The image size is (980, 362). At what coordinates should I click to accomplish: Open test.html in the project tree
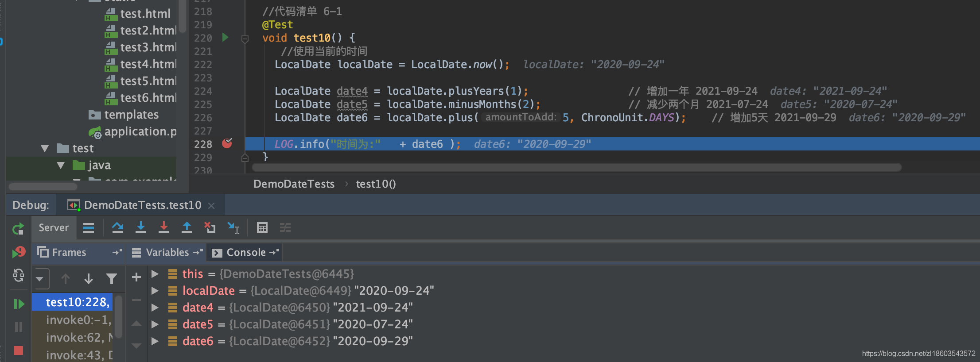point(145,14)
